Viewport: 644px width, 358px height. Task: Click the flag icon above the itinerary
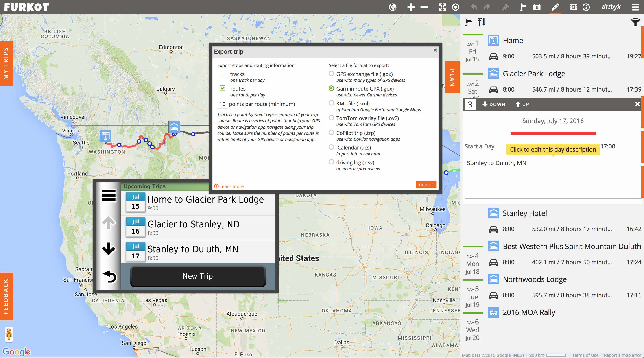click(x=469, y=22)
